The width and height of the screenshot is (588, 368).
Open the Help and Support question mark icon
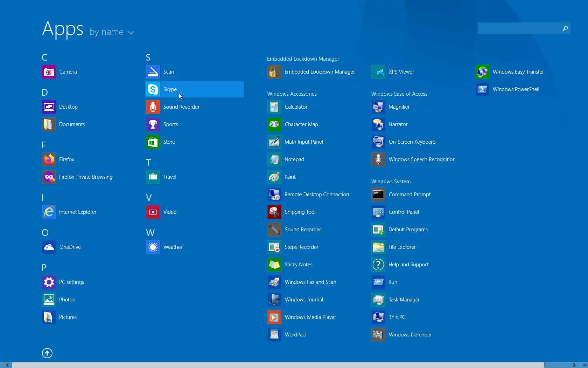click(x=378, y=265)
